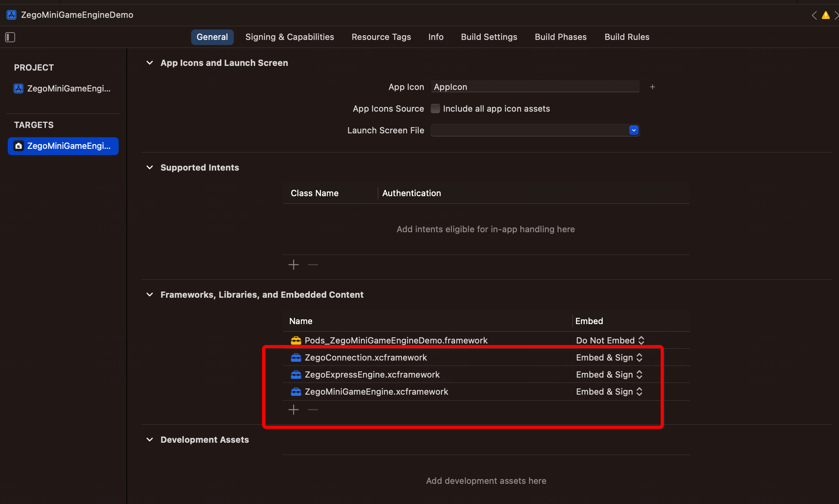Select ZegoConnection.xcframework row name
Viewport: 839px width, 504px height.
(366, 357)
